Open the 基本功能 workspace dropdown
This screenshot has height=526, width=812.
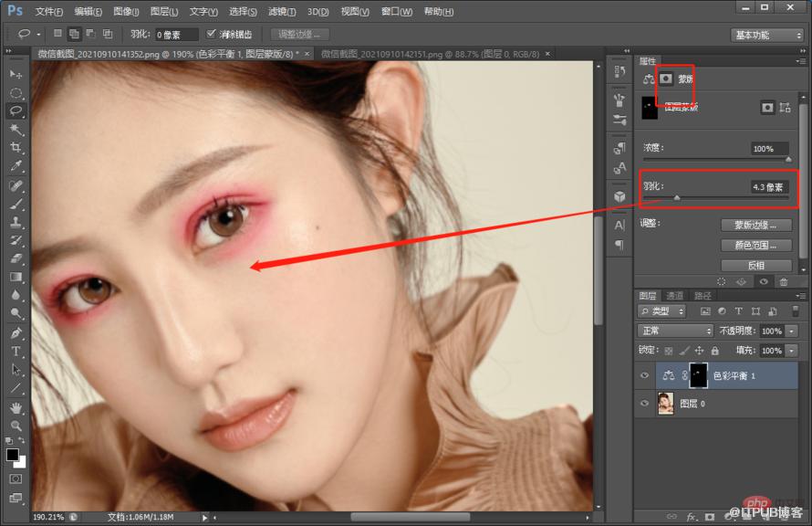(x=767, y=35)
